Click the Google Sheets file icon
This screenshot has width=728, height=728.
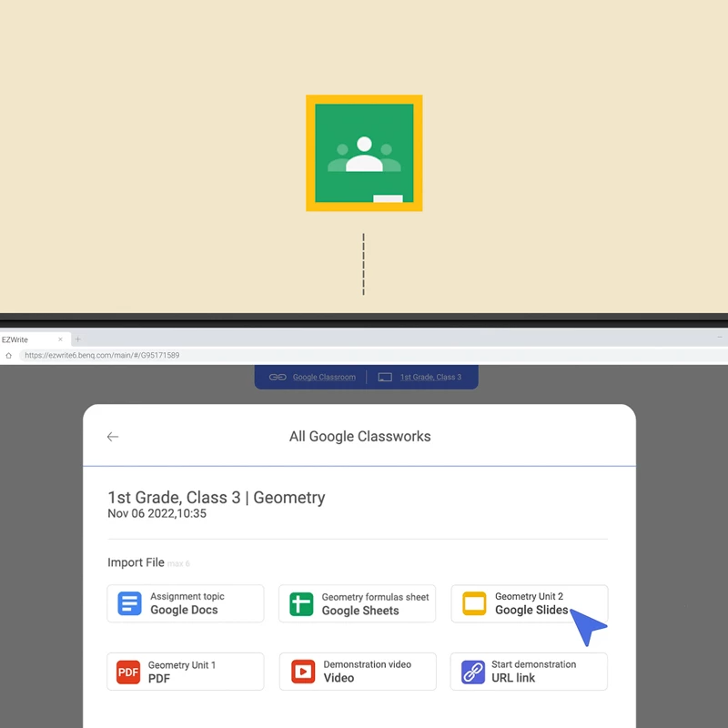(301, 603)
